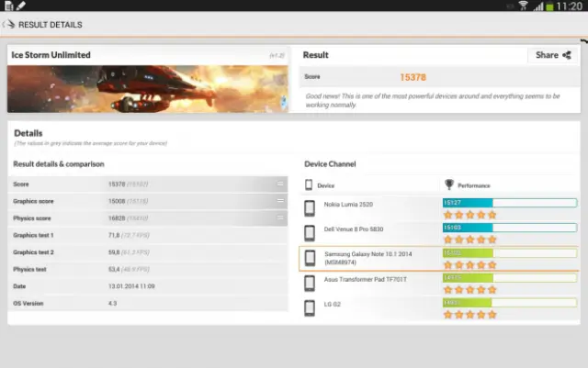The height and width of the screenshot is (368, 588).
Task: Click the Samsung Galaxy Note 10.1 device icon
Action: click(310, 258)
